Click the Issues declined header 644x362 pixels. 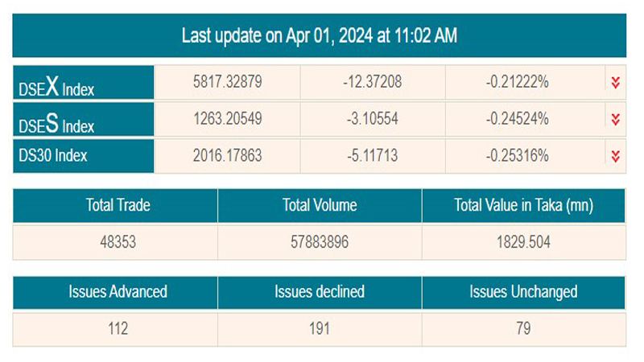(320, 291)
